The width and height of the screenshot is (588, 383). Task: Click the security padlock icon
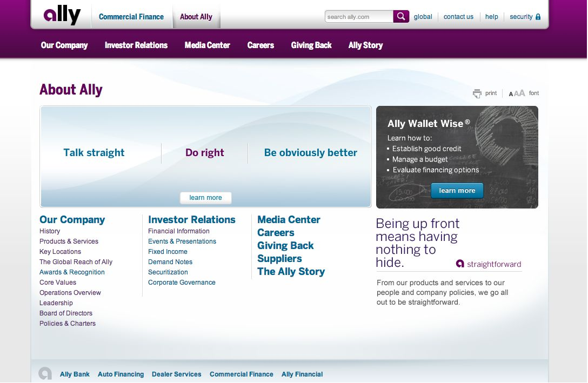(538, 17)
